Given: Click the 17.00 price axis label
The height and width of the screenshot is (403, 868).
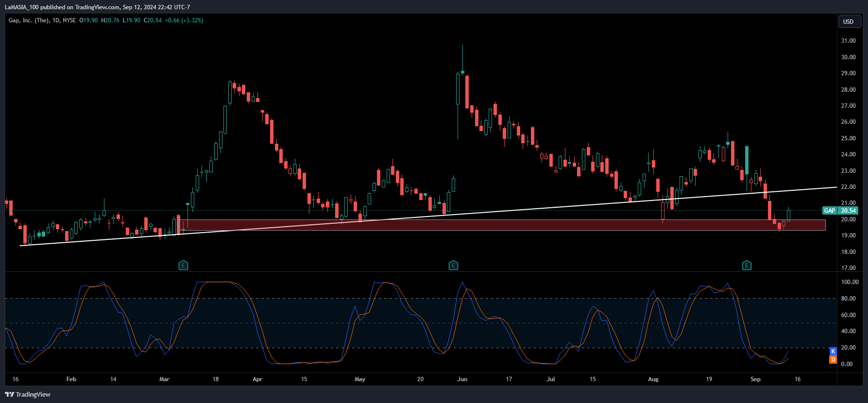Looking at the screenshot, I should click(849, 268).
